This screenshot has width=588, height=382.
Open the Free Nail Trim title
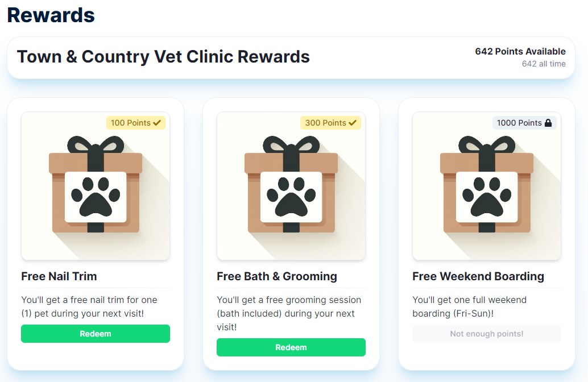click(x=59, y=276)
